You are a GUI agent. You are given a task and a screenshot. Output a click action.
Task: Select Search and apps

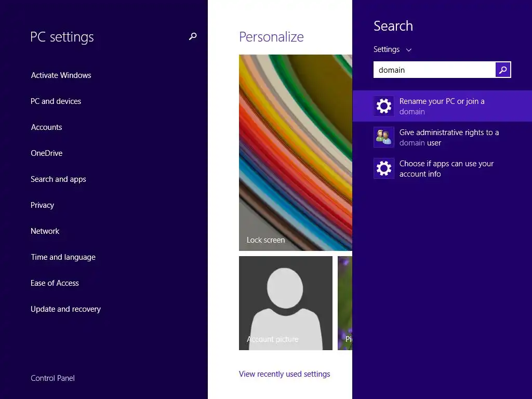[58, 179]
